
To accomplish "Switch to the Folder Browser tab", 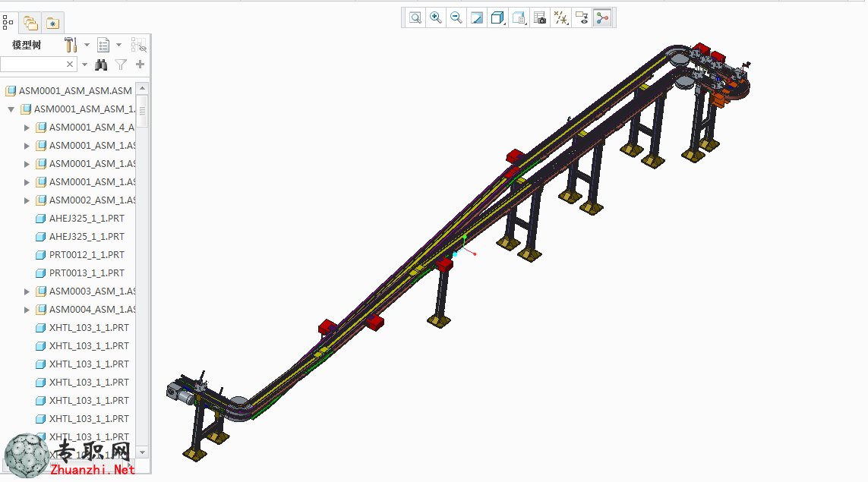I will tap(30, 24).
